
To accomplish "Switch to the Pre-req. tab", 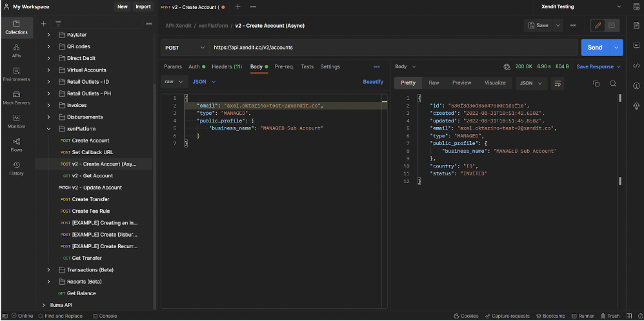I will pos(284,66).
